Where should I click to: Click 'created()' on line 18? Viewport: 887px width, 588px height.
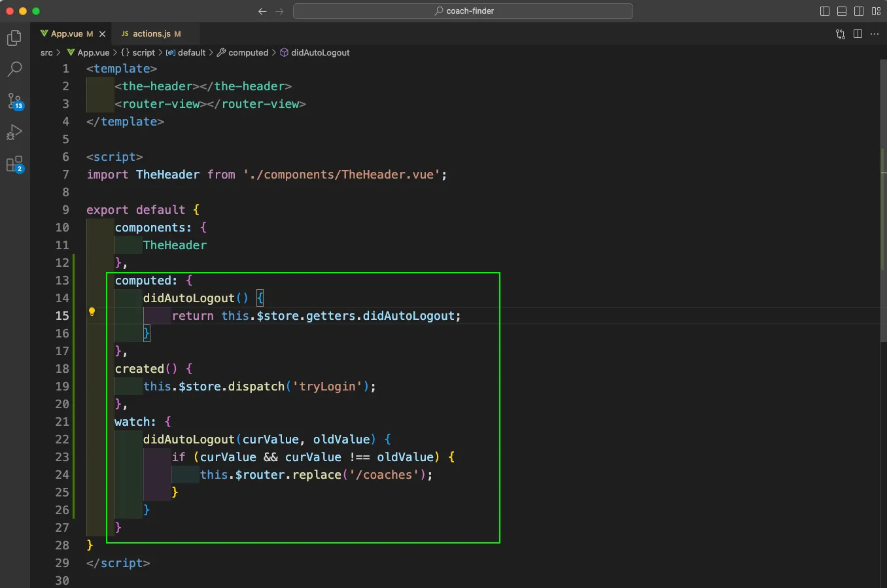coord(146,369)
